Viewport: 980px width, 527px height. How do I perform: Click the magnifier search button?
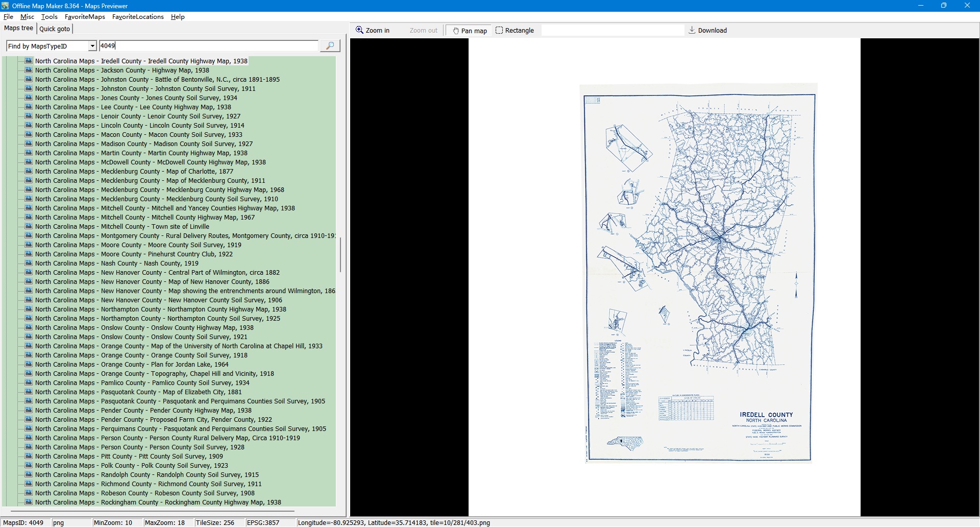pos(330,46)
